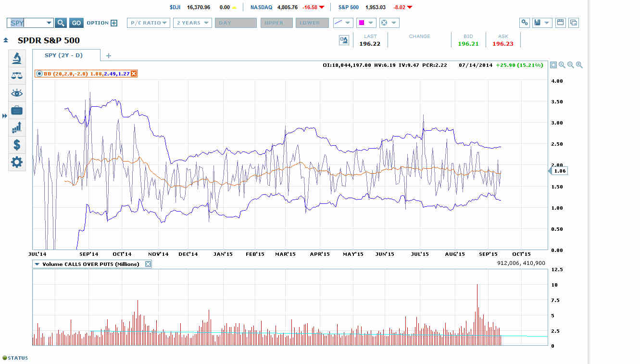The image size is (640, 364).
Task: Collapse the SPDR S&P 500 header arrow
Action: [x=5, y=40]
